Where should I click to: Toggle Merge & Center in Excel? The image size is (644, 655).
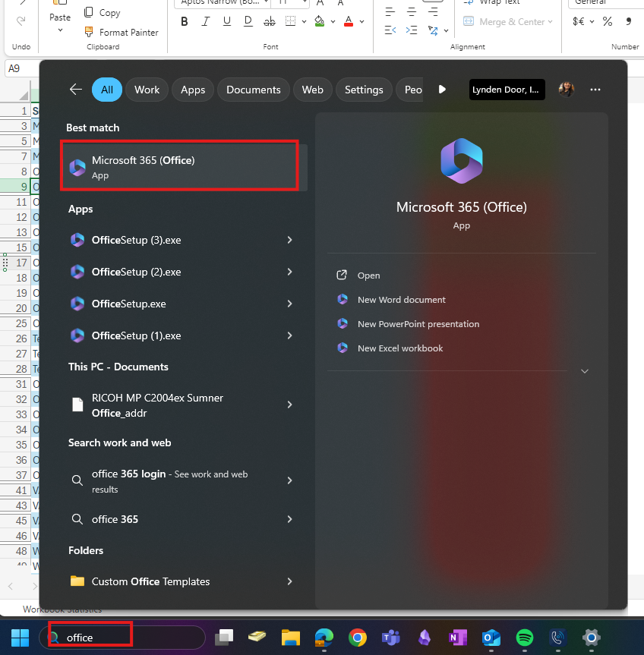click(x=504, y=22)
